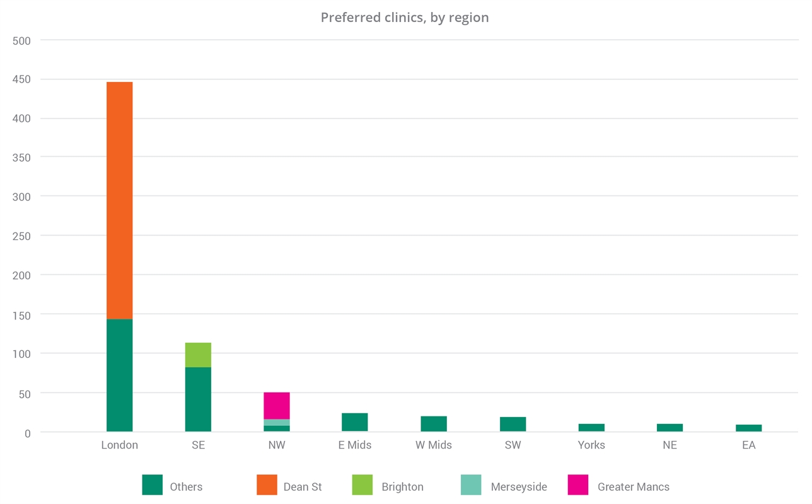Viewport: 812px width, 504px height.
Task: Select the Brighton segment of the SE bar
Action: click(198, 355)
